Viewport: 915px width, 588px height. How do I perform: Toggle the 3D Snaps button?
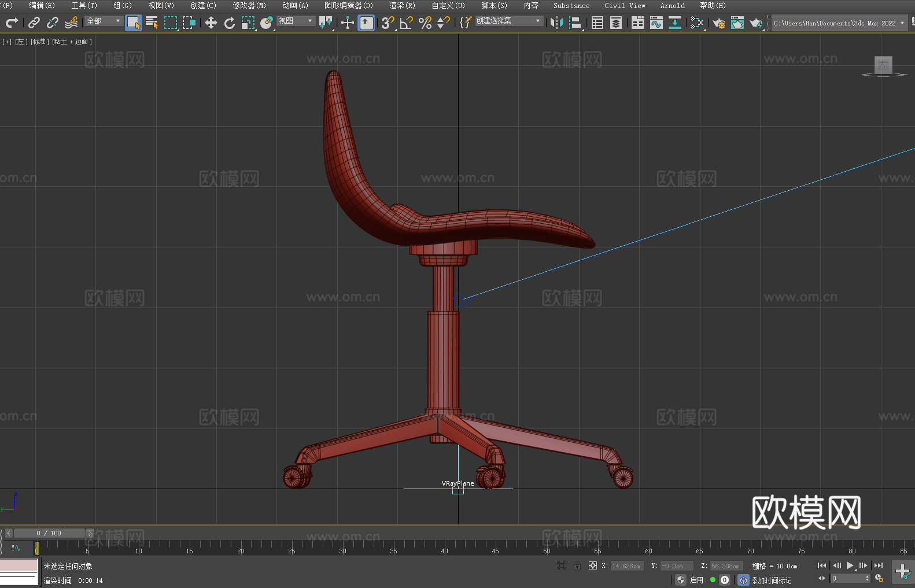tap(388, 23)
